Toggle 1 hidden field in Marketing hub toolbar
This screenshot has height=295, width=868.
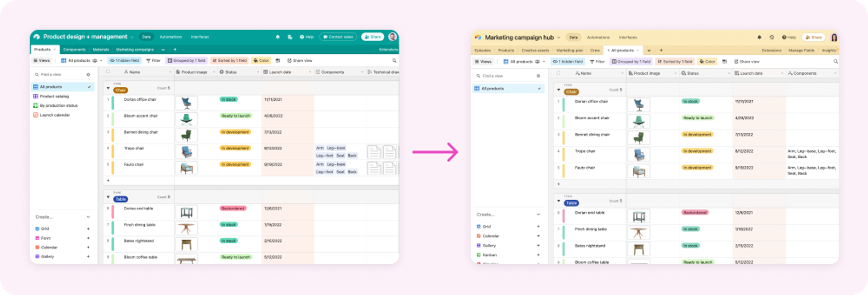pos(567,62)
